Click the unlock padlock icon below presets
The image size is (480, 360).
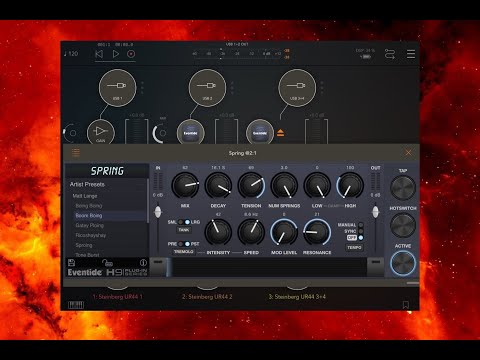pyautogui.click(x=107, y=263)
